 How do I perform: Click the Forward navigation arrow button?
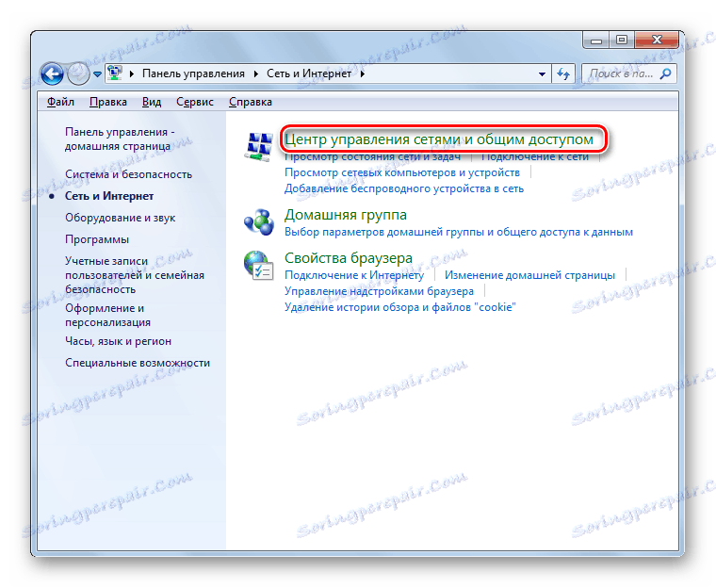pyautogui.click(x=78, y=73)
